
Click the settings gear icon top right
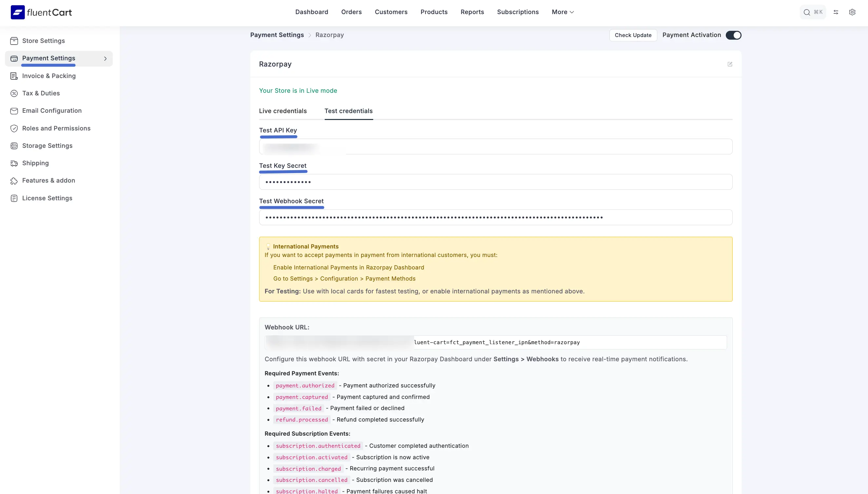click(853, 12)
